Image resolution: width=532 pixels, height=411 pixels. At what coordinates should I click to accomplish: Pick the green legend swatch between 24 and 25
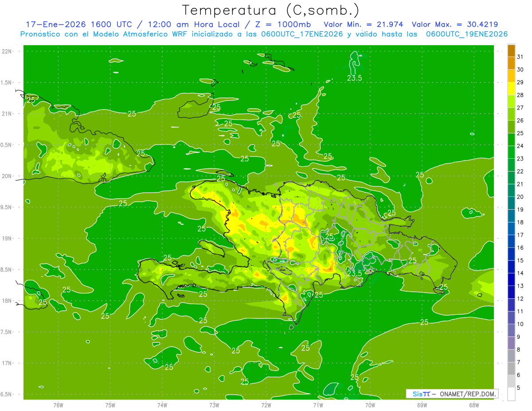coord(511,140)
